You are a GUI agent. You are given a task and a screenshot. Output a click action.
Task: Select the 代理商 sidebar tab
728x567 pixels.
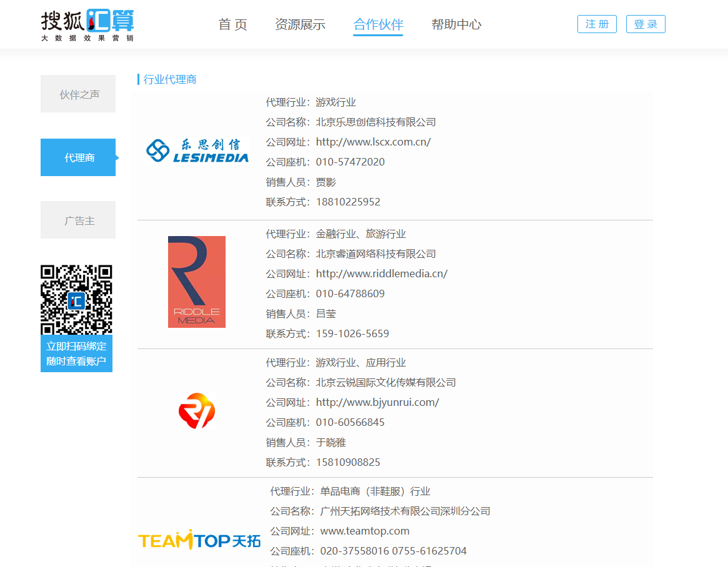(78, 157)
